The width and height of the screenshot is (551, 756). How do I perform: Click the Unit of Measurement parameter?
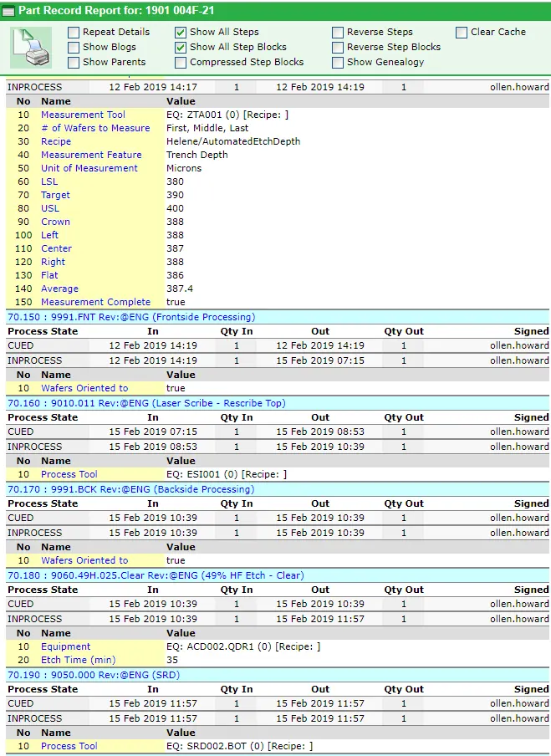coord(89,168)
